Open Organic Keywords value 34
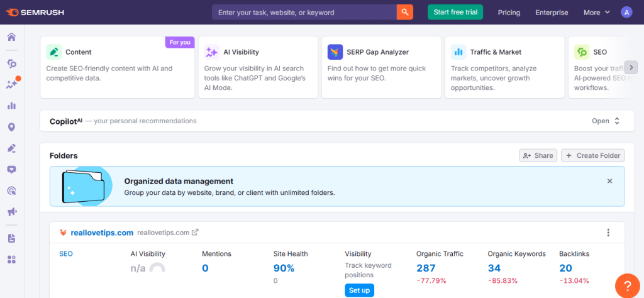 point(494,268)
